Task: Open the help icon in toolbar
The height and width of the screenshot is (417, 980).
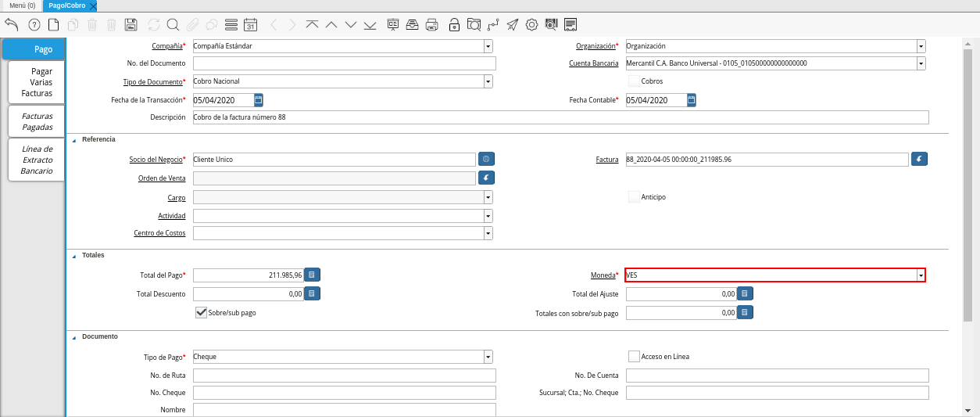Action: 34,24
